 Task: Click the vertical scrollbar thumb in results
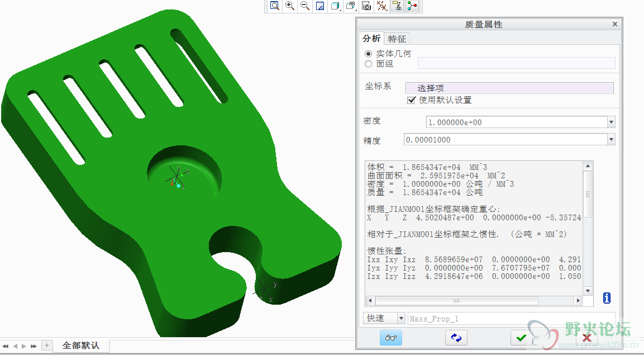[x=588, y=194]
